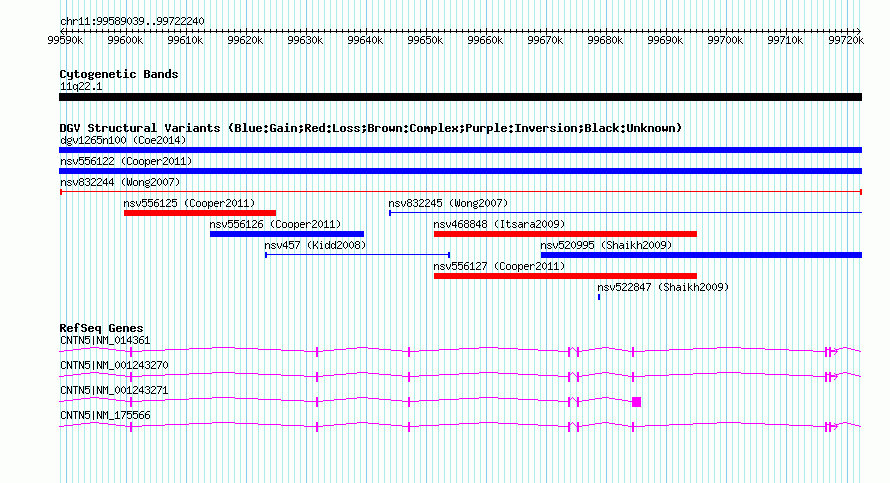Click the nsv556127 (Cooper2011) label text
The width and height of the screenshot is (890, 483).
coord(499,266)
